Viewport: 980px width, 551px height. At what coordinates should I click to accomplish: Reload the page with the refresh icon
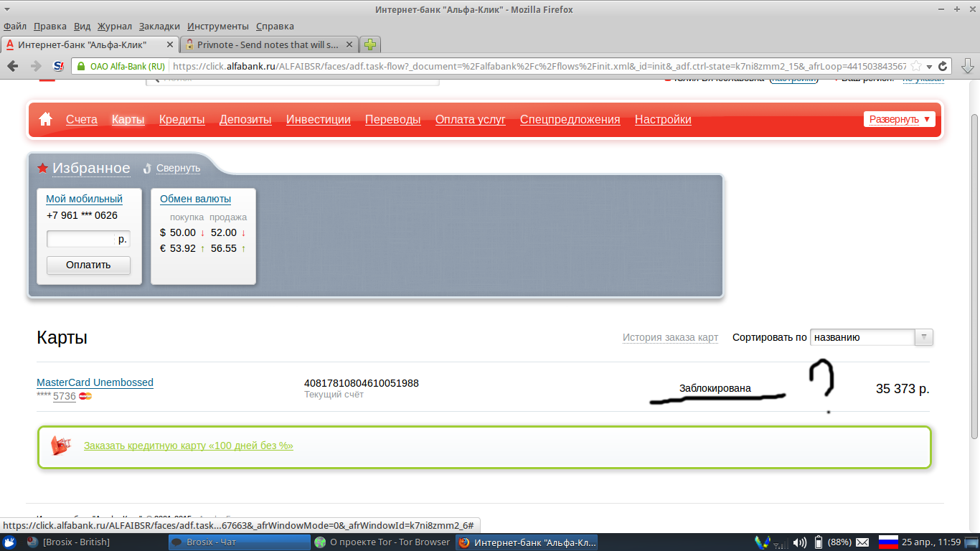tap(943, 66)
